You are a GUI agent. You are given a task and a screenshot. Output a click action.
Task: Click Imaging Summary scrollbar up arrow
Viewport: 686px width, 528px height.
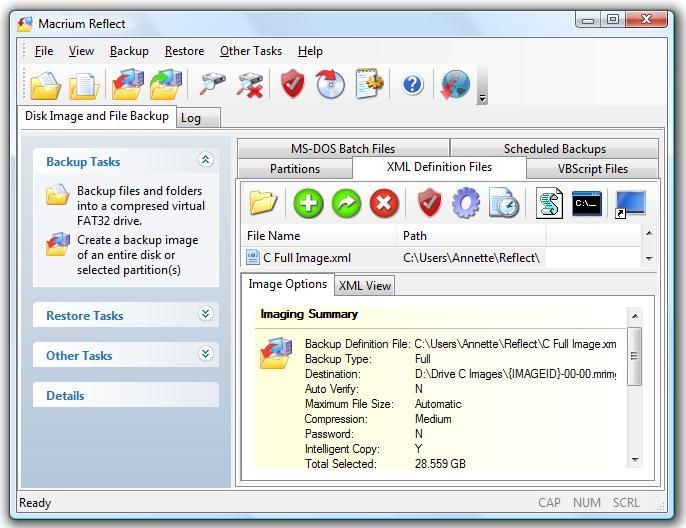(x=635, y=316)
